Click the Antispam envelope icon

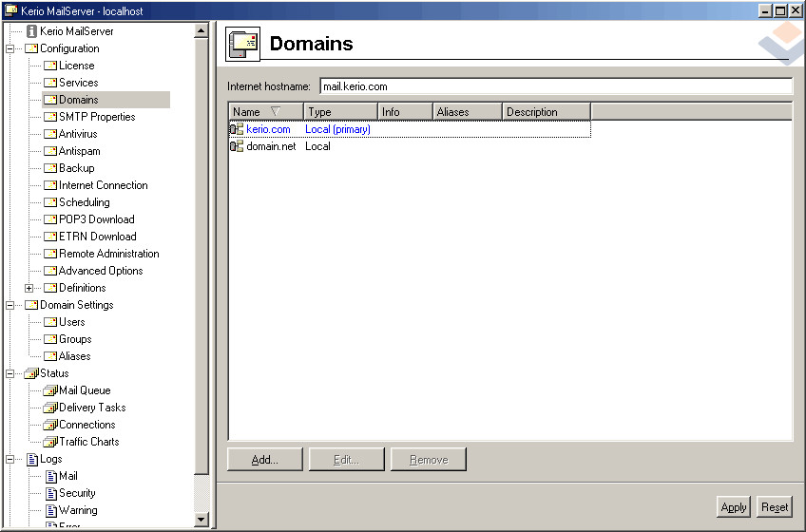pos(50,151)
